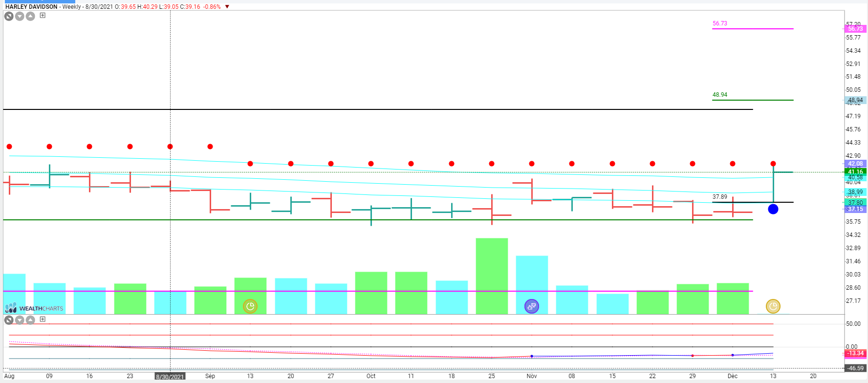Click the -46.59 oscillator axis tag
This screenshot has width=868, height=383.
pyautogui.click(x=855, y=368)
